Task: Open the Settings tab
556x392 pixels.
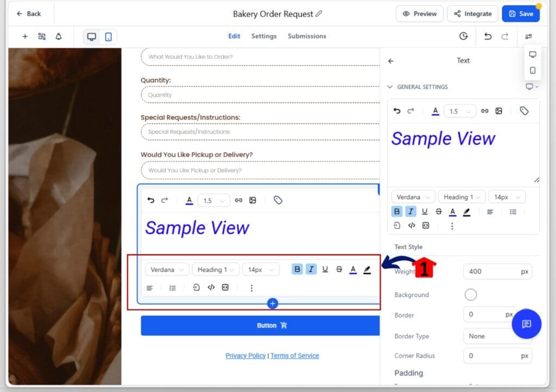Action: [264, 36]
